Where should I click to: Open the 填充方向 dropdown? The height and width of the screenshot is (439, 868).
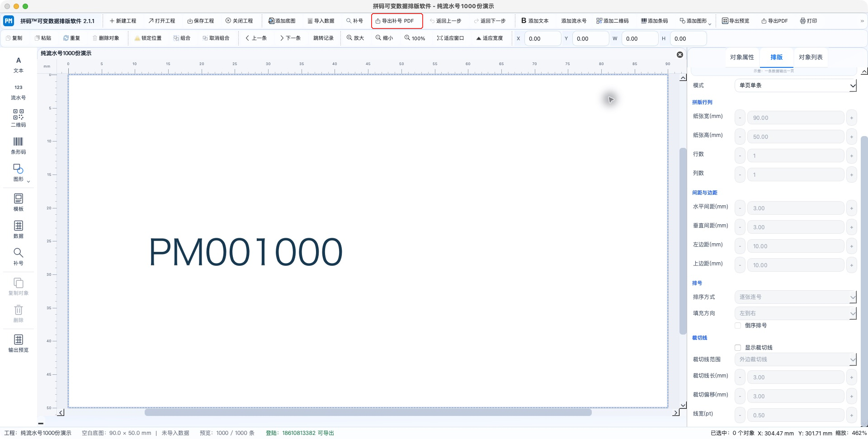tap(796, 313)
